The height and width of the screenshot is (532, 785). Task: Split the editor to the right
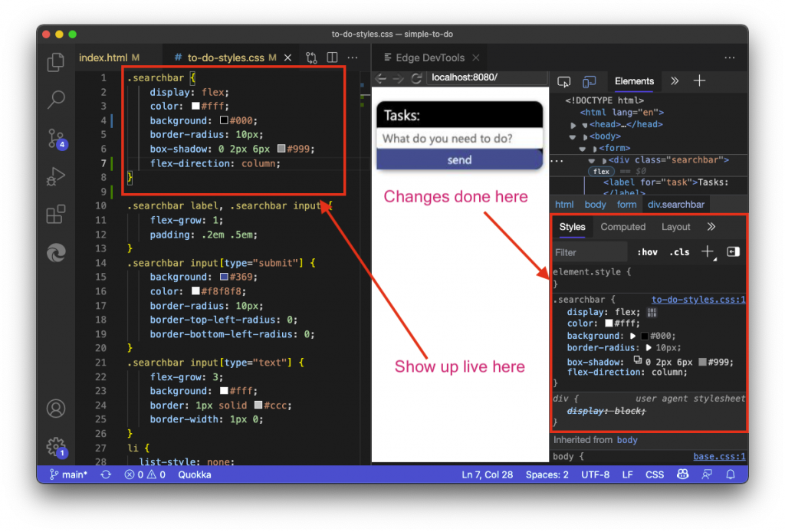pos(332,57)
